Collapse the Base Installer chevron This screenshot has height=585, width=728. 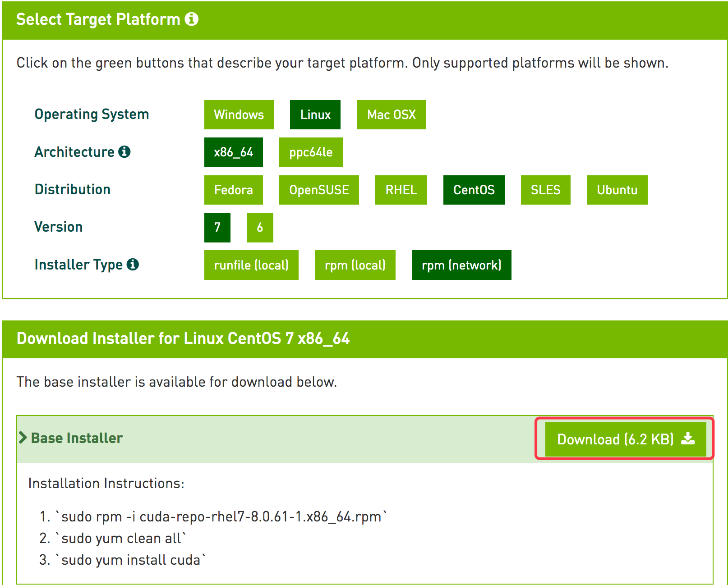[23, 438]
